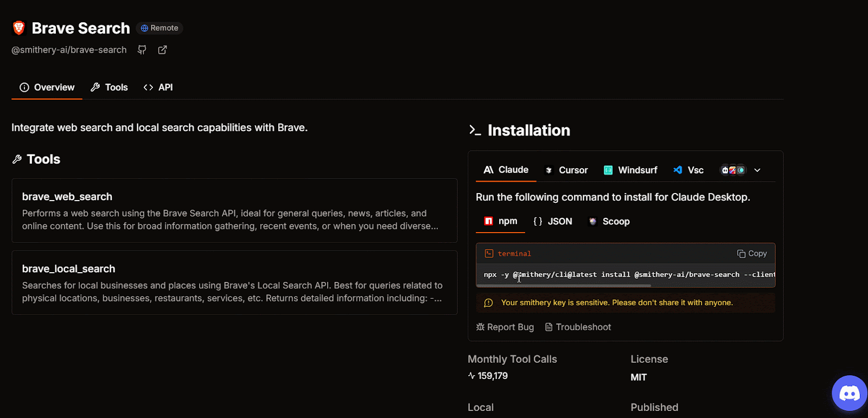
Task: Open the Troubleshoot link
Action: point(578,327)
